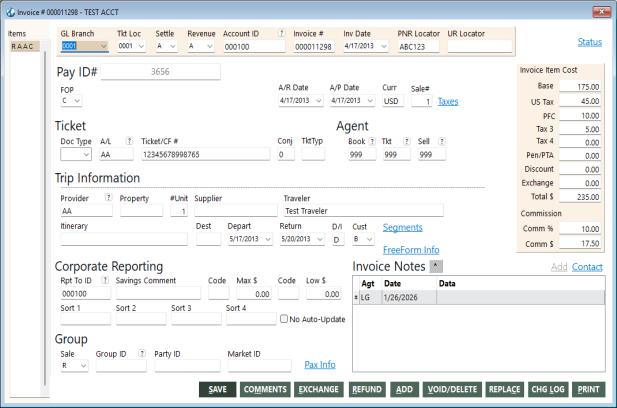Image resolution: width=617 pixels, height=408 pixels.
Task: Click the help icon beside Rpt To ID
Action: 105,281
